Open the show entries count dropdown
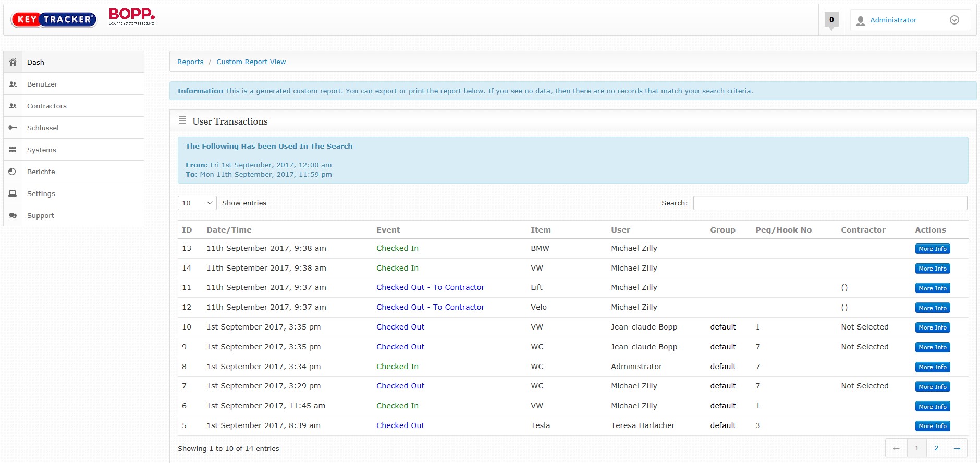980x463 pixels. pos(197,203)
